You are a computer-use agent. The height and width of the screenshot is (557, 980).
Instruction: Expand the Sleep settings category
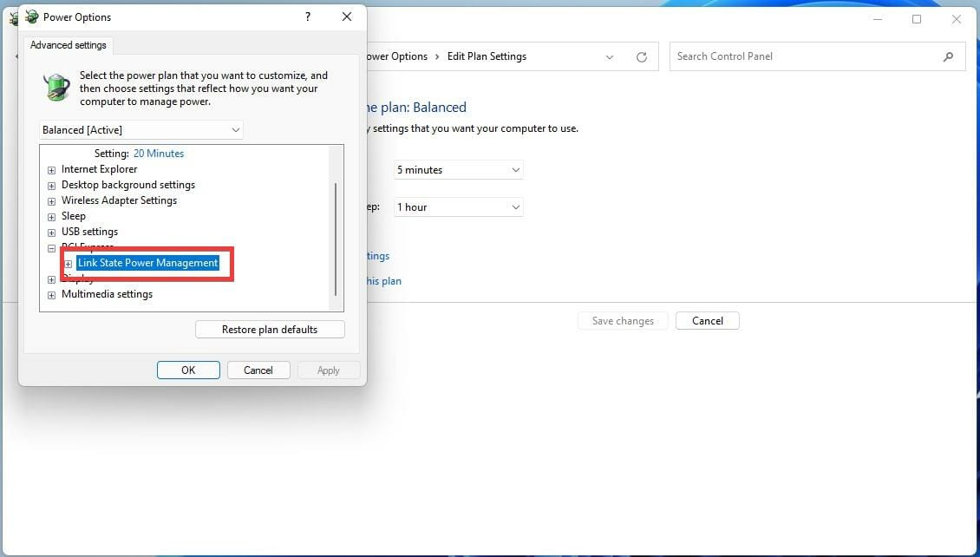51,216
